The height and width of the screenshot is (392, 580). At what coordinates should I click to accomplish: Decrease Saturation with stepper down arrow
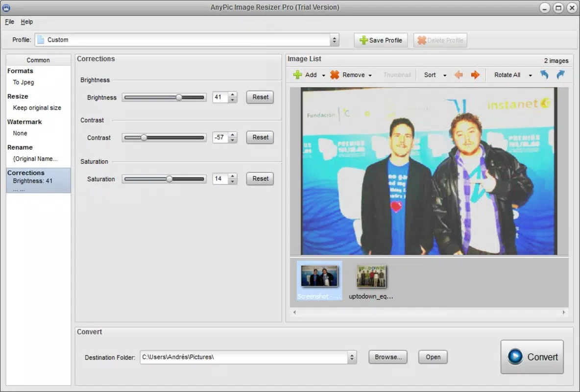click(x=232, y=182)
